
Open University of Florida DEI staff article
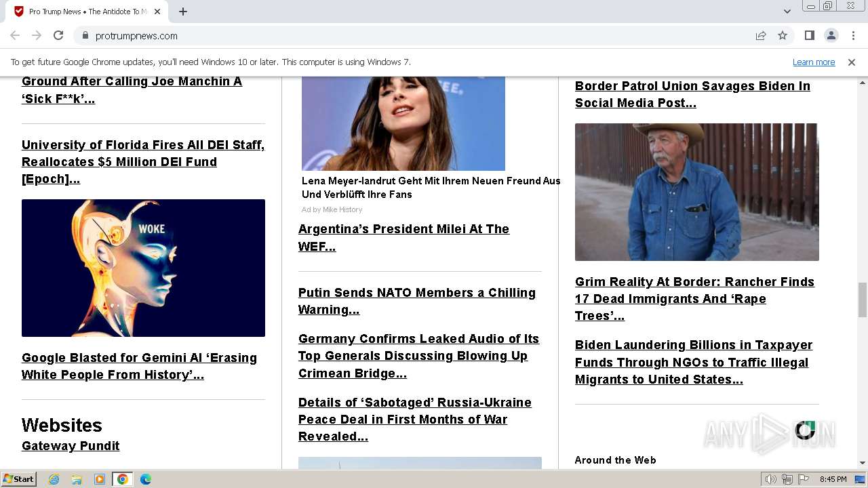pyautogui.click(x=143, y=162)
